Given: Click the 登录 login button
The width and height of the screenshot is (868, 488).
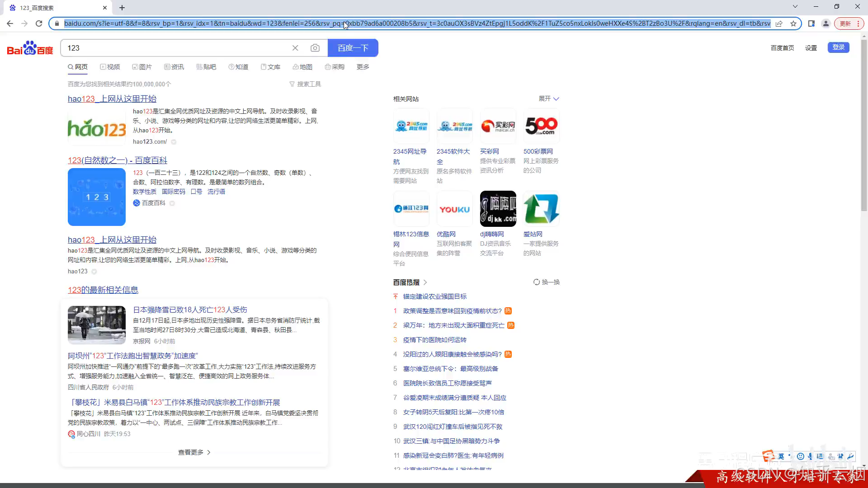Looking at the screenshot, I should pyautogui.click(x=838, y=47).
